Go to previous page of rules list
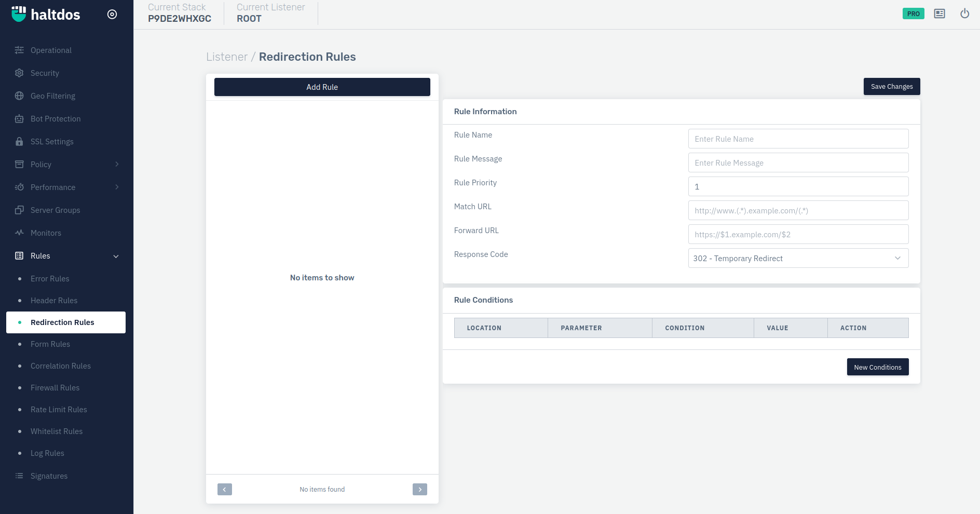Screen dimensions: 980x514 [x=225, y=490]
